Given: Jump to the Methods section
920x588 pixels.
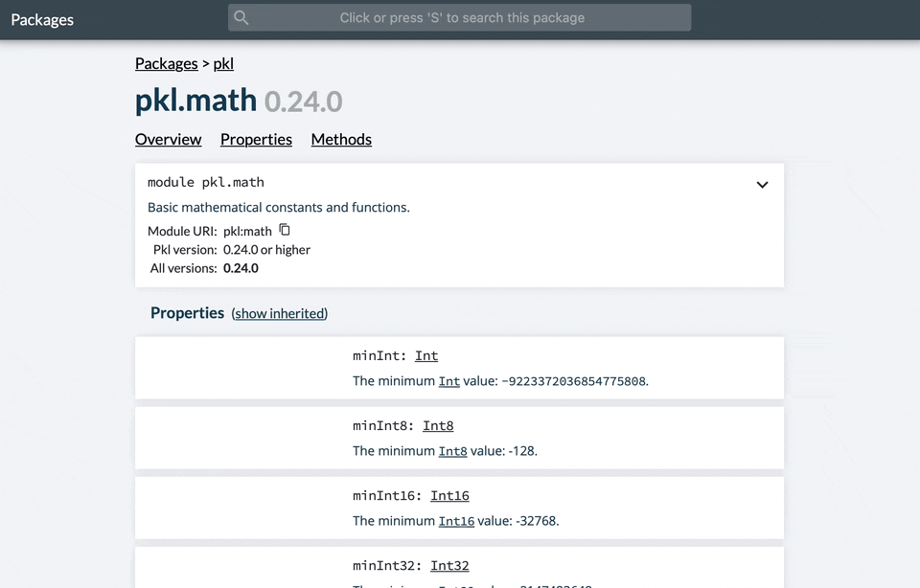Looking at the screenshot, I should [341, 139].
